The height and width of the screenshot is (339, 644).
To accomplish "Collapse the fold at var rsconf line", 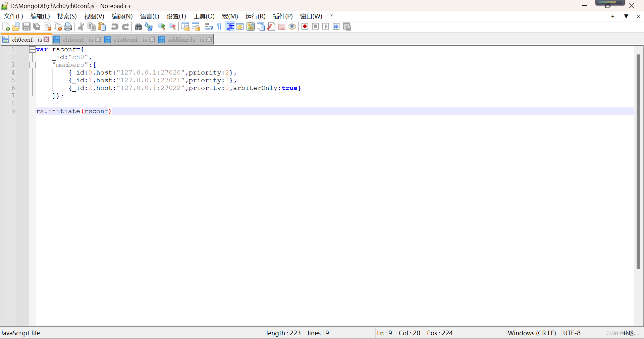I will (x=32, y=50).
